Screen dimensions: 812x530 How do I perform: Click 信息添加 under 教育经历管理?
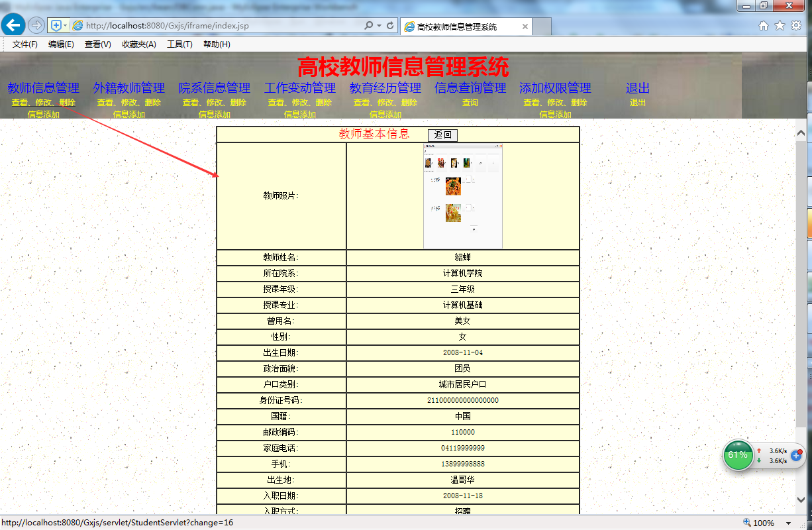pyautogui.click(x=385, y=114)
